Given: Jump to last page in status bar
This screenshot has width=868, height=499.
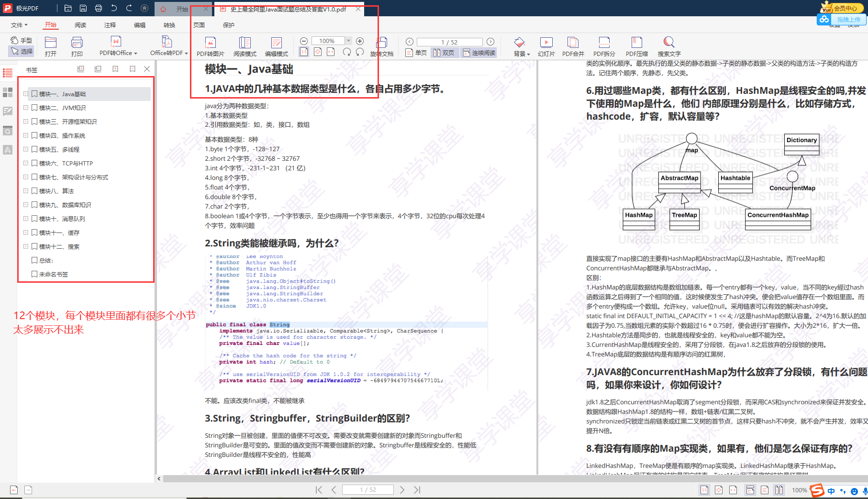Looking at the screenshot, I should pyautogui.click(x=417, y=490).
